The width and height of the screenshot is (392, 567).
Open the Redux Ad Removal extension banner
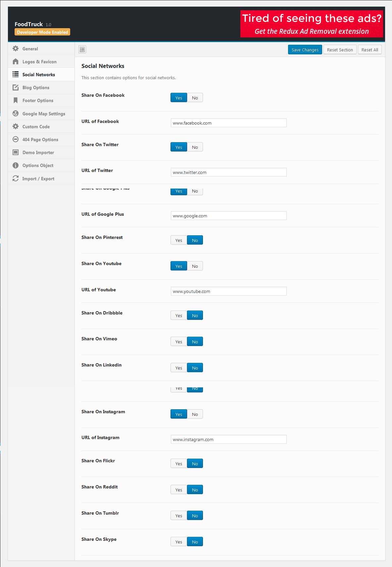click(312, 24)
